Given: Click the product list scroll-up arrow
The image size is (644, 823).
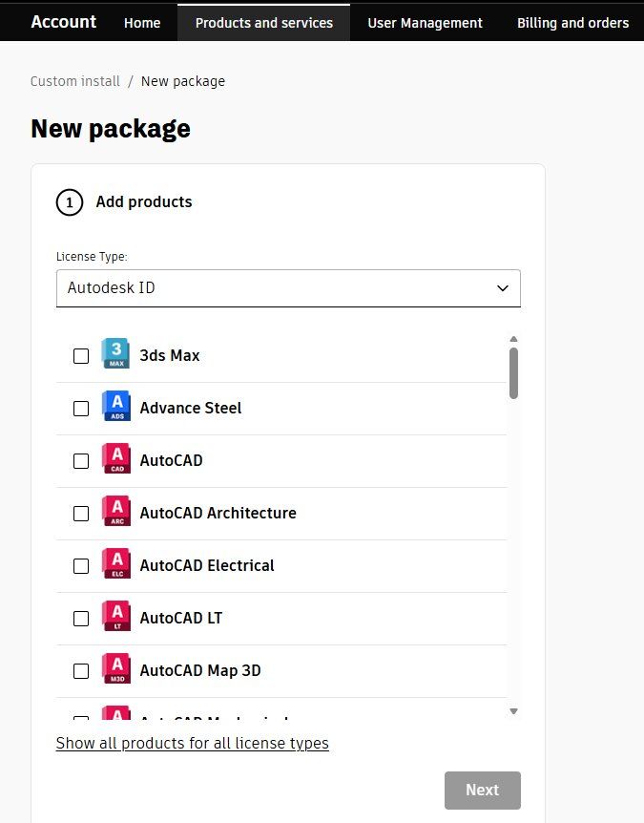Looking at the screenshot, I should point(514,339).
